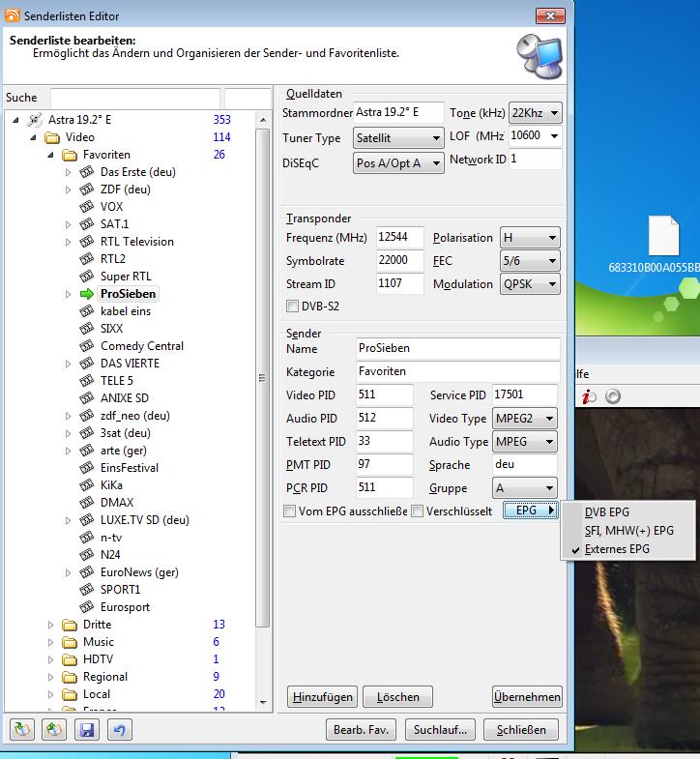
Task: Click the import channel list icon button
Action: click(x=22, y=729)
